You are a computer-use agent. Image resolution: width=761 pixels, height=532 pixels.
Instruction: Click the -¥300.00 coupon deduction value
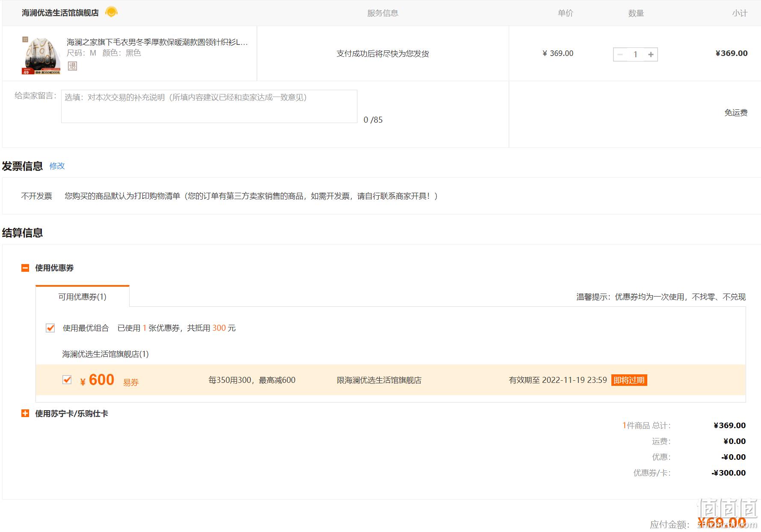(x=729, y=473)
